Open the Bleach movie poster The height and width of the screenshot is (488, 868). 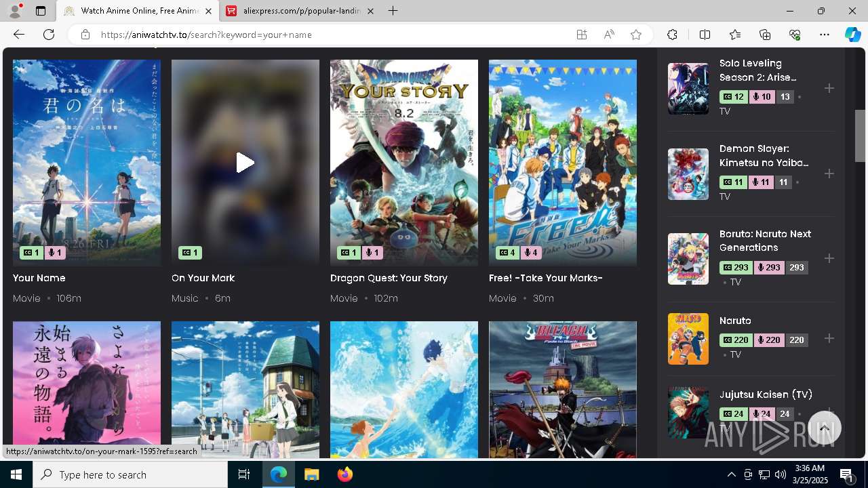pos(563,390)
